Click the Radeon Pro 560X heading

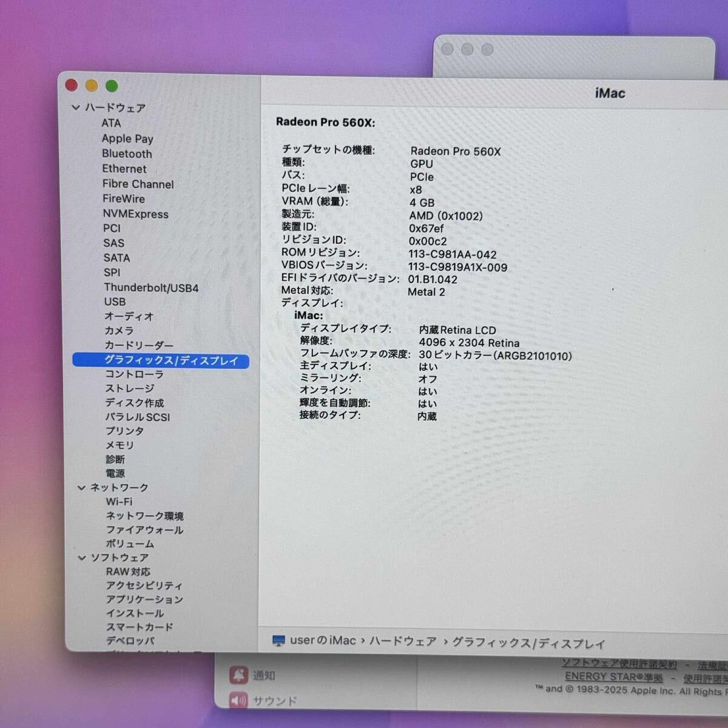pyautogui.click(x=325, y=122)
